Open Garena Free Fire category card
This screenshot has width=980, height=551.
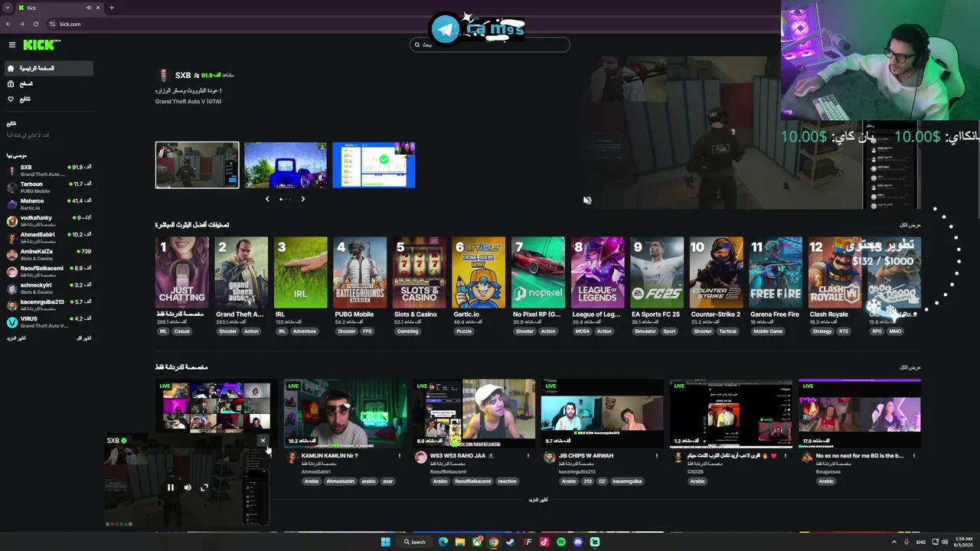(x=776, y=272)
